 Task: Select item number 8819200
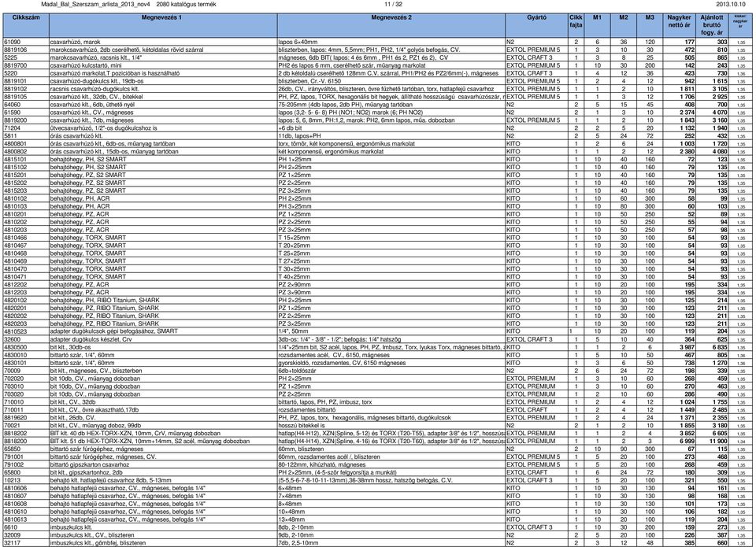tap(16, 120)
